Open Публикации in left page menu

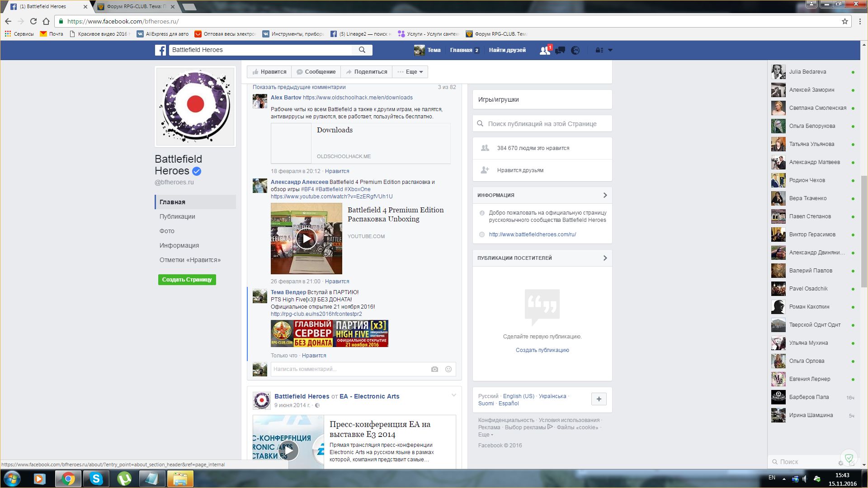tap(177, 216)
